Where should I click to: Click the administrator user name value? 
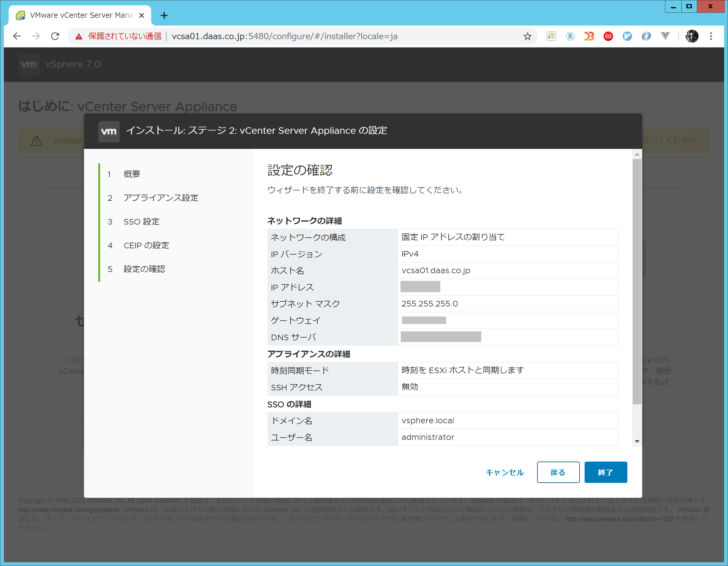click(x=428, y=437)
